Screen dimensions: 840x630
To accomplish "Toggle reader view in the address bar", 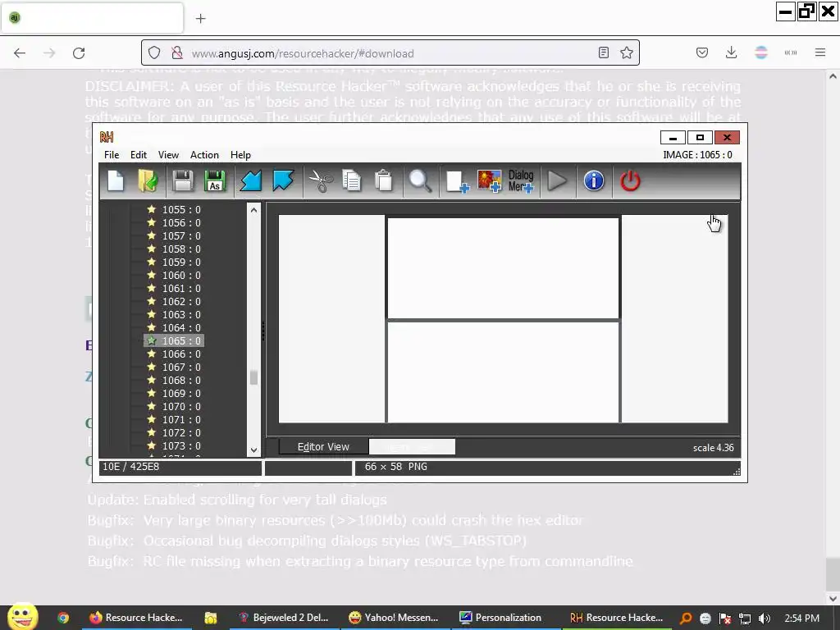I will (x=604, y=52).
